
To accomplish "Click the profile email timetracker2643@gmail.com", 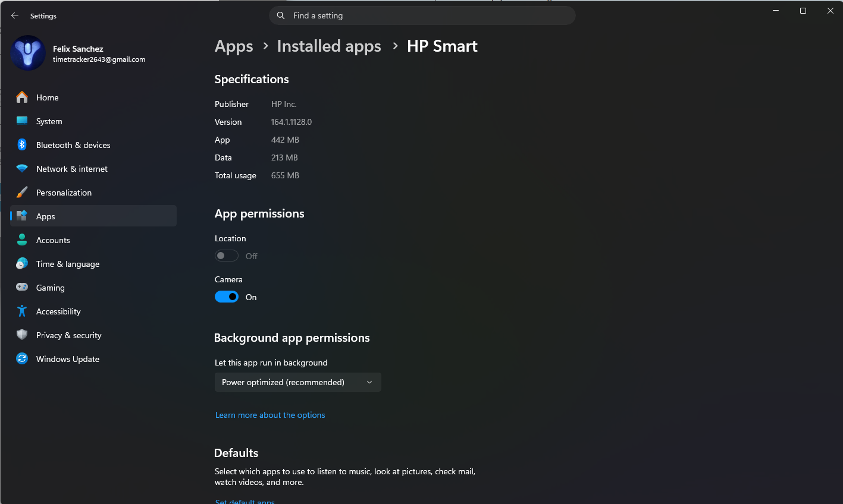I will [99, 59].
